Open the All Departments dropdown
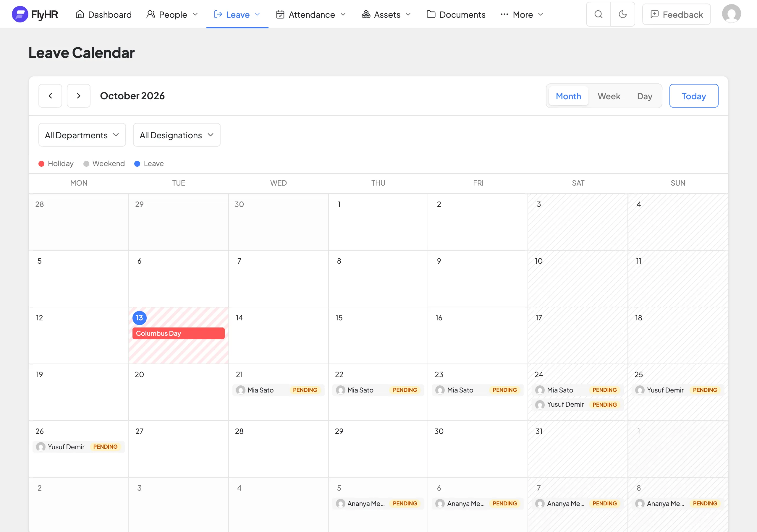Screen dimensions: 757x532 pos(82,135)
